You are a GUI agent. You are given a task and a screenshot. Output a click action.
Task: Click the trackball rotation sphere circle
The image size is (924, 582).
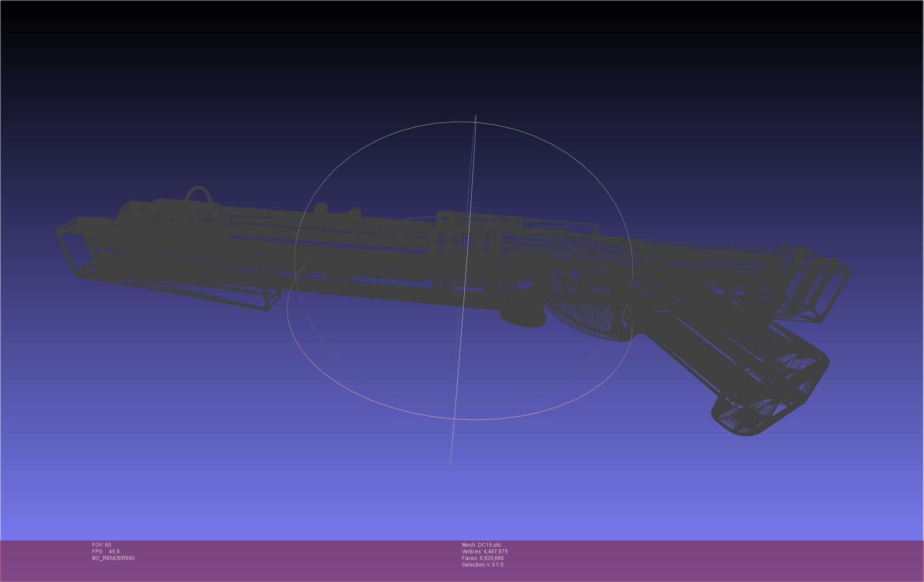click(x=460, y=270)
